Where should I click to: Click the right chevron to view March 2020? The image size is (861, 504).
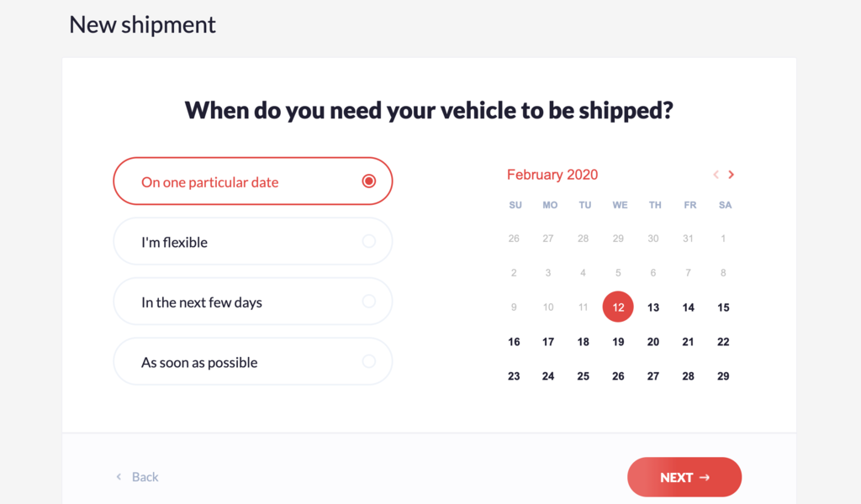click(x=731, y=175)
